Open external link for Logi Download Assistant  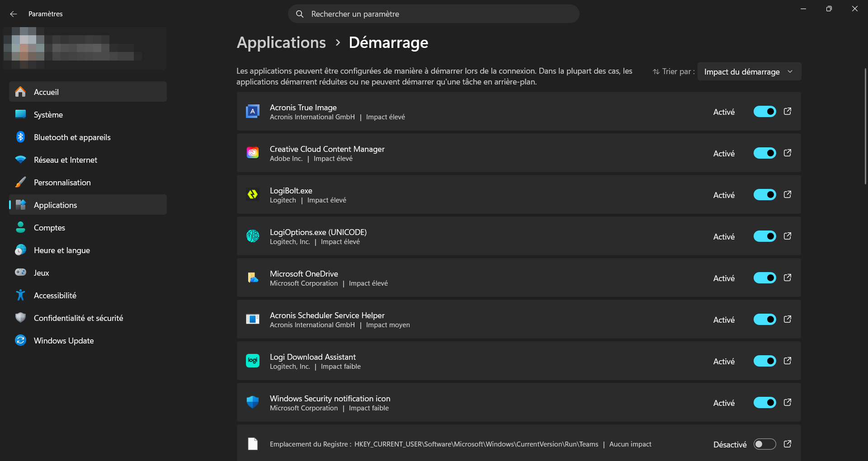pos(787,361)
